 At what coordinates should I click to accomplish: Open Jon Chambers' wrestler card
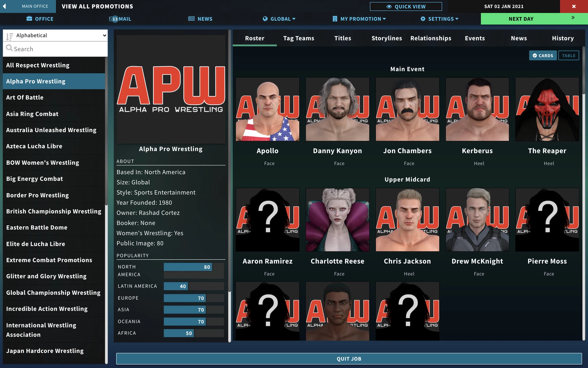click(407, 109)
